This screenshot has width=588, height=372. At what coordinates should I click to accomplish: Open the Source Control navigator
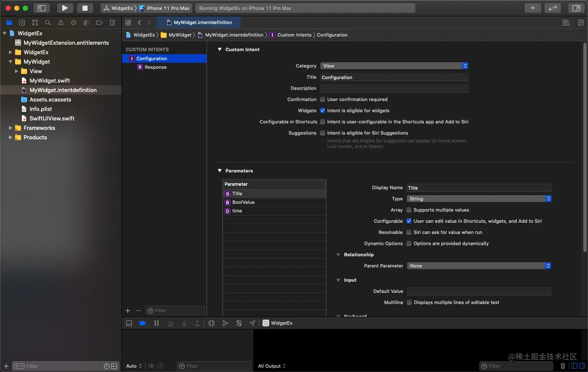tap(22, 23)
